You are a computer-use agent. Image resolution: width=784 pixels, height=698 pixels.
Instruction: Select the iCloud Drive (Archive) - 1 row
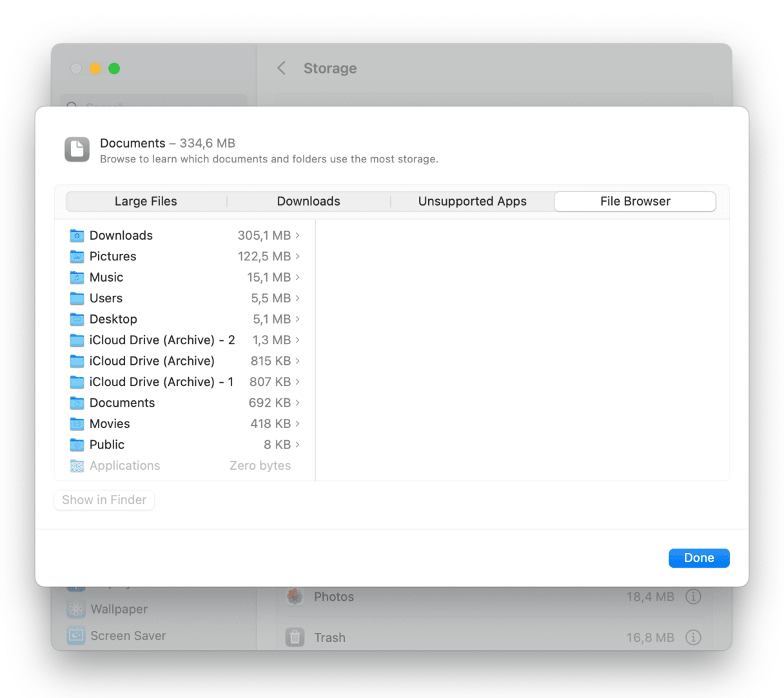pos(161,382)
